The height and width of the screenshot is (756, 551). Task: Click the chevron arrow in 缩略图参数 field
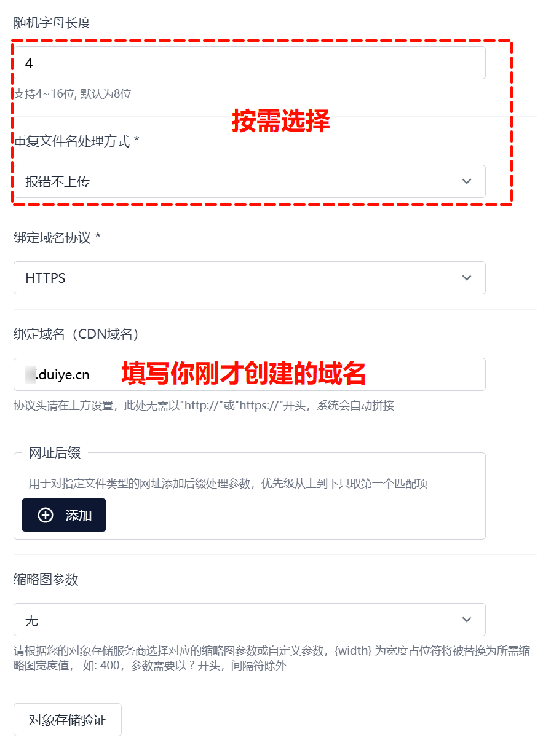467,620
